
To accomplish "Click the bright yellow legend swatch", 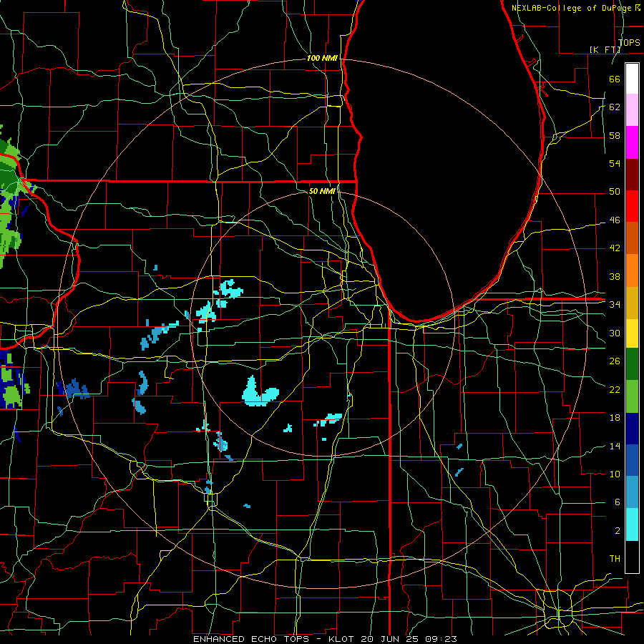I will pyautogui.click(x=632, y=333).
